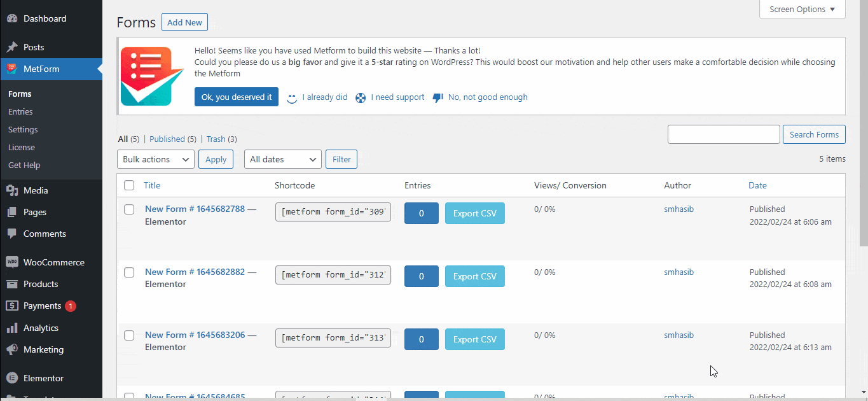868x401 pixels.
Task: Click the Payments notification badge
Action: [70, 306]
